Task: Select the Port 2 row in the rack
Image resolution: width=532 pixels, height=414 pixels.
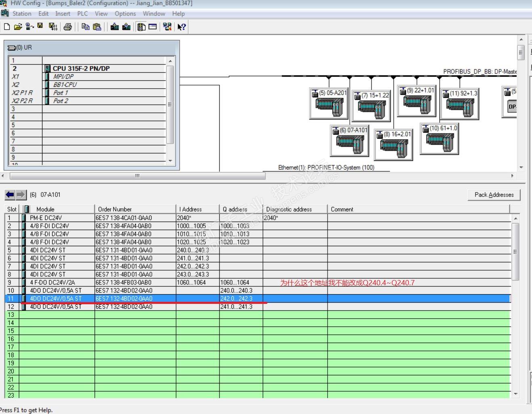Action: (x=88, y=101)
